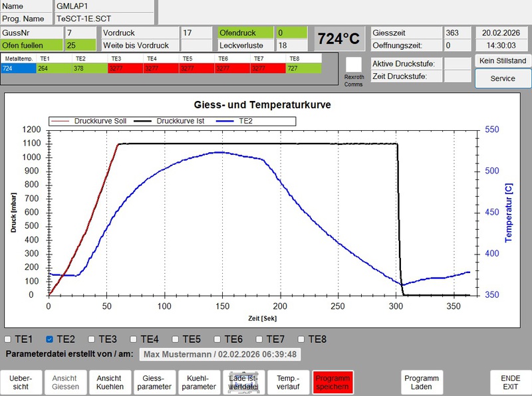Switch to Ansicht Kuehlen view

[105, 382]
